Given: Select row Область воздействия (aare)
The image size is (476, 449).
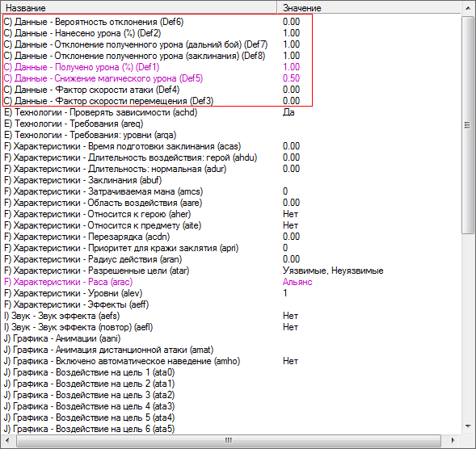Looking at the screenshot, I should pos(230,203).
